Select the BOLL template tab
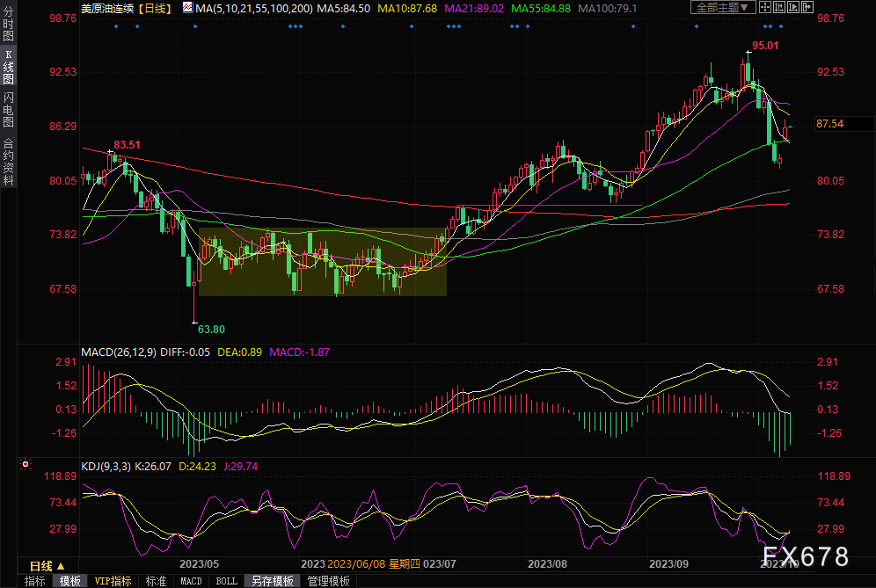 226,581
